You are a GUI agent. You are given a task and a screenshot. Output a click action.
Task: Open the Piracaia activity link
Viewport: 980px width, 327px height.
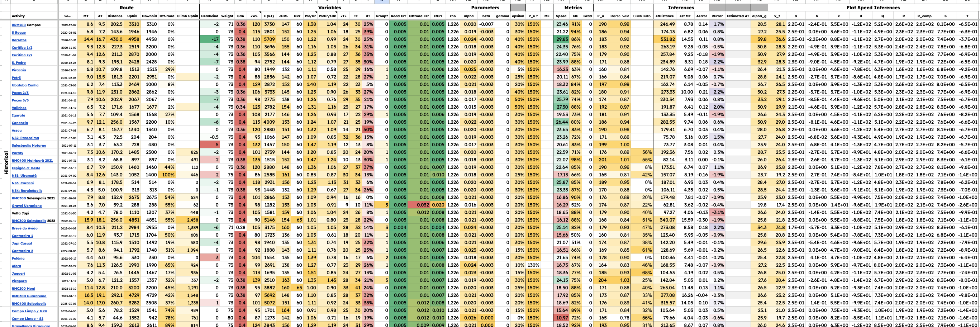tap(19, 70)
